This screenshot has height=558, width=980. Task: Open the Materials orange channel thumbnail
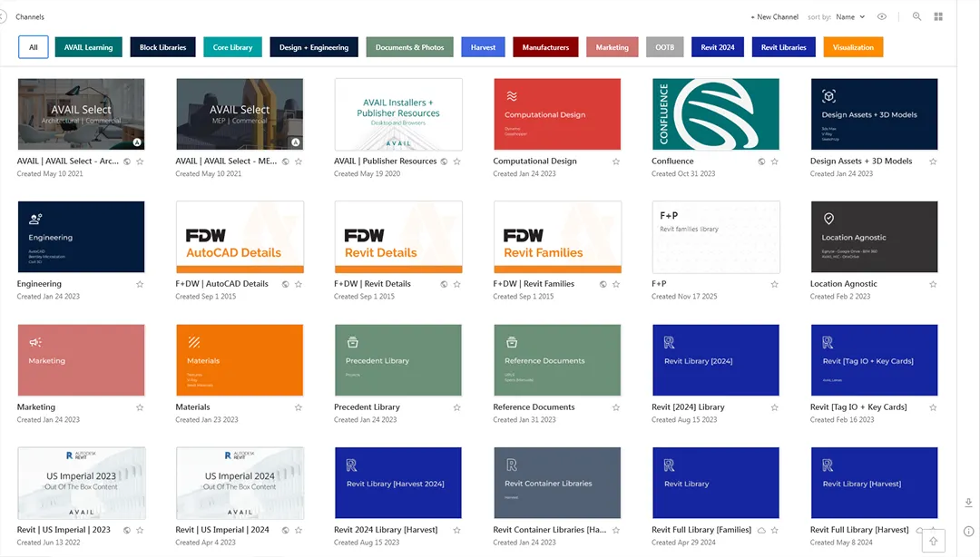[240, 360]
